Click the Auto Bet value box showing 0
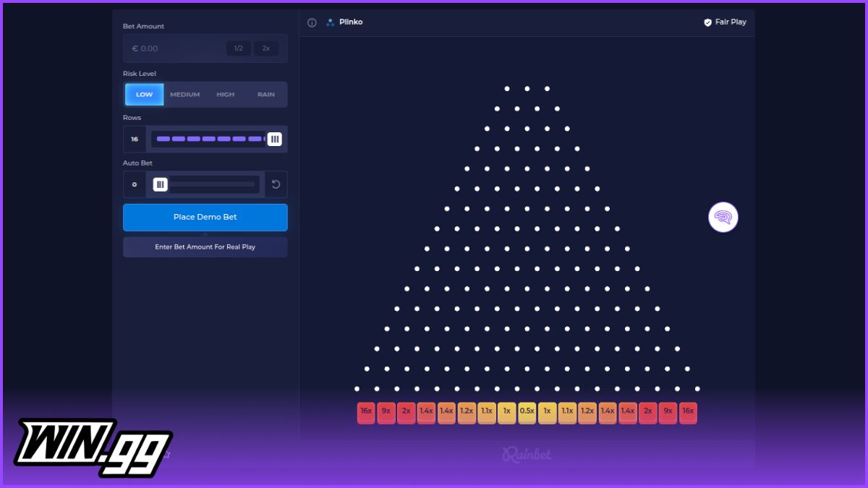Image resolution: width=868 pixels, height=488 pixels. coord(135,184)
